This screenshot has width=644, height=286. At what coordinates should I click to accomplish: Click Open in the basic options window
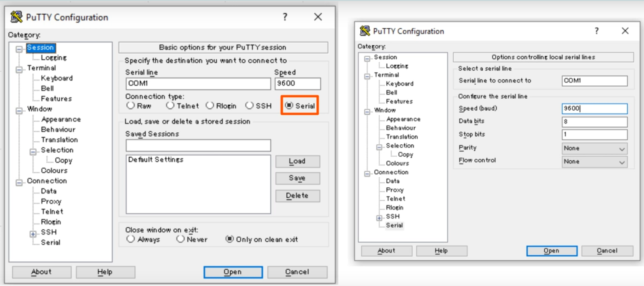pos(233,272)
